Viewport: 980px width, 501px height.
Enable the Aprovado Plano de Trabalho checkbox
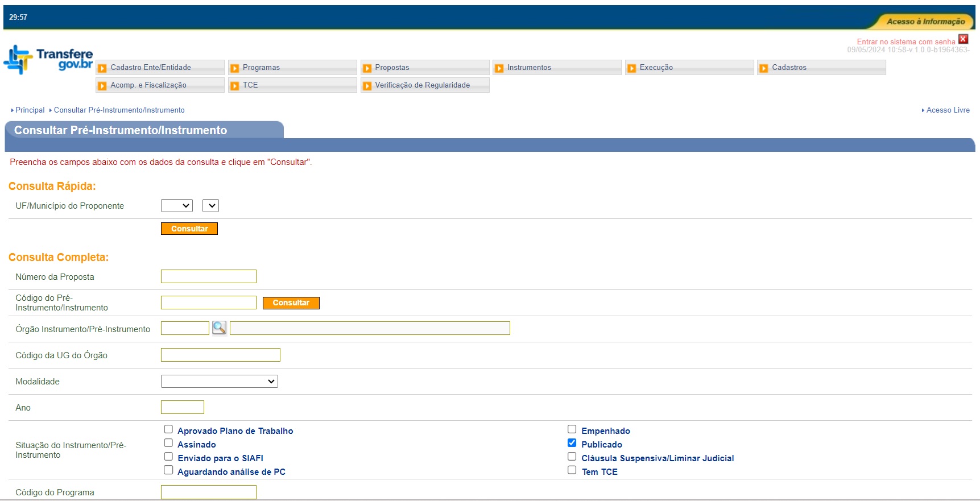(168, 429)
